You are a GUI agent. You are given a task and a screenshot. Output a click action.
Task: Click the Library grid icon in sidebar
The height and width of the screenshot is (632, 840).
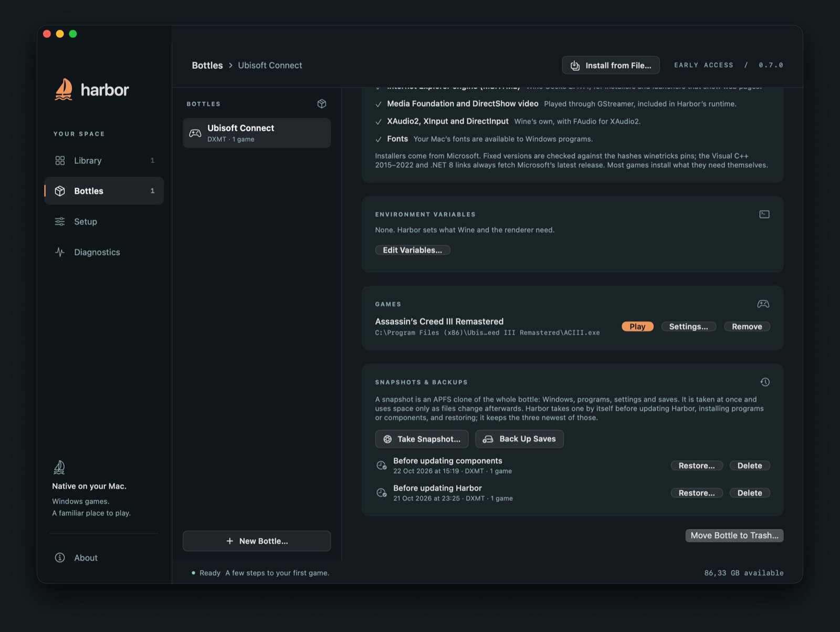(x=60, y=160)
